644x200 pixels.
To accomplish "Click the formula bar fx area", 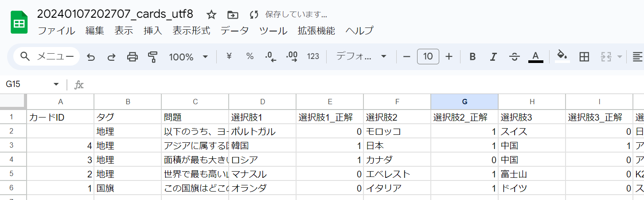I will coord(79,84).
